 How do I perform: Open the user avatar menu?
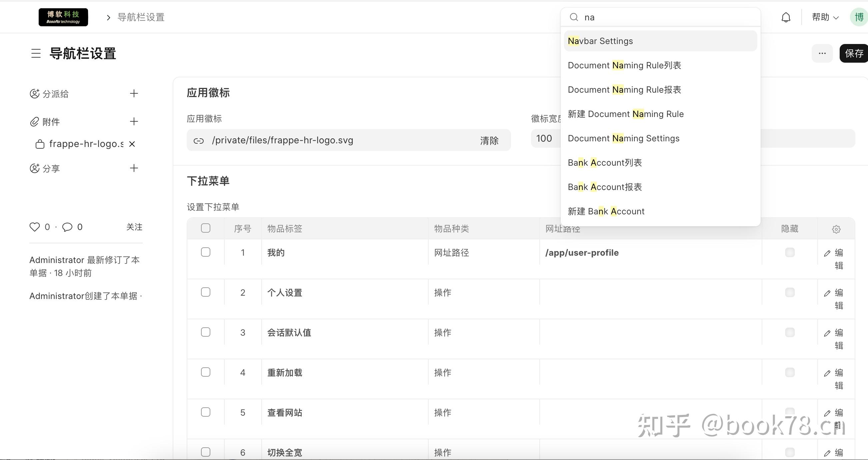(859, 17)
